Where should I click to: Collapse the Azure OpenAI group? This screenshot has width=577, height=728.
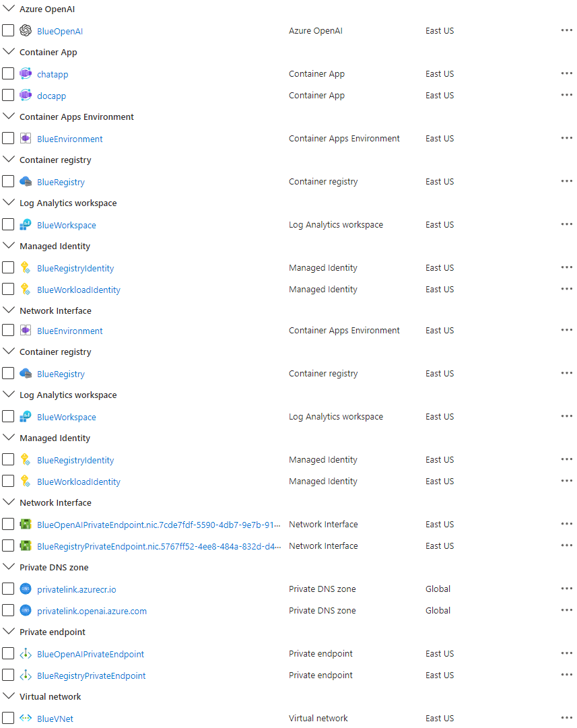[8, 8]
